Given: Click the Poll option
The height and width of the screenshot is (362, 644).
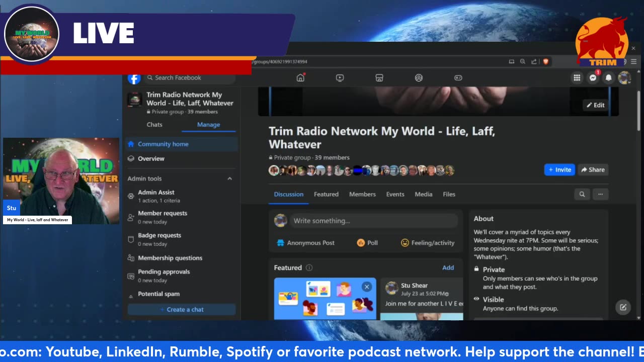Looking at the screenshot, I should [367, 243].
